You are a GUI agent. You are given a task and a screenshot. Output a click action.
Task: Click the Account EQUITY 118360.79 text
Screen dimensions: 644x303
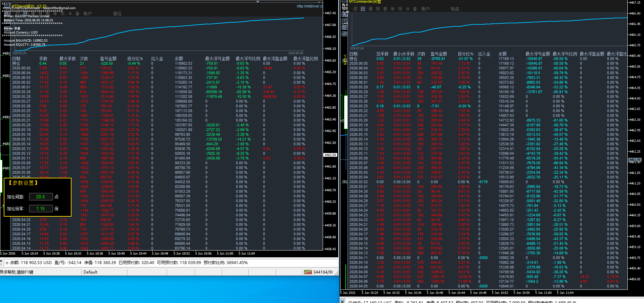[x=24, y=45]
